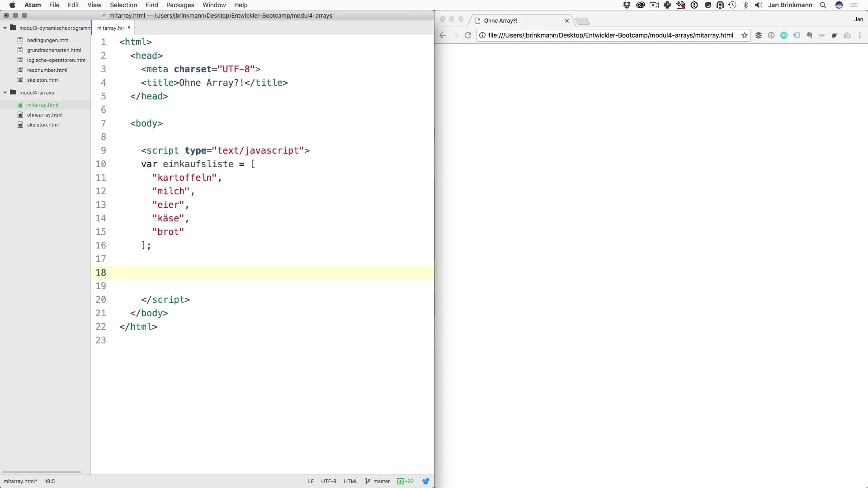
Task: Click the Evernote elephant extension icon
Action: pyautogui.click(x=809, y=35)
